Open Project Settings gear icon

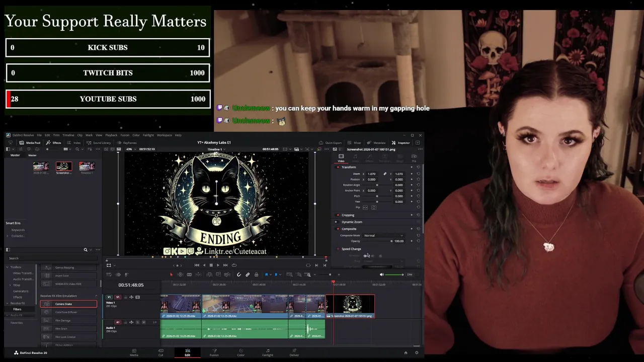click(x=417, y=352)
